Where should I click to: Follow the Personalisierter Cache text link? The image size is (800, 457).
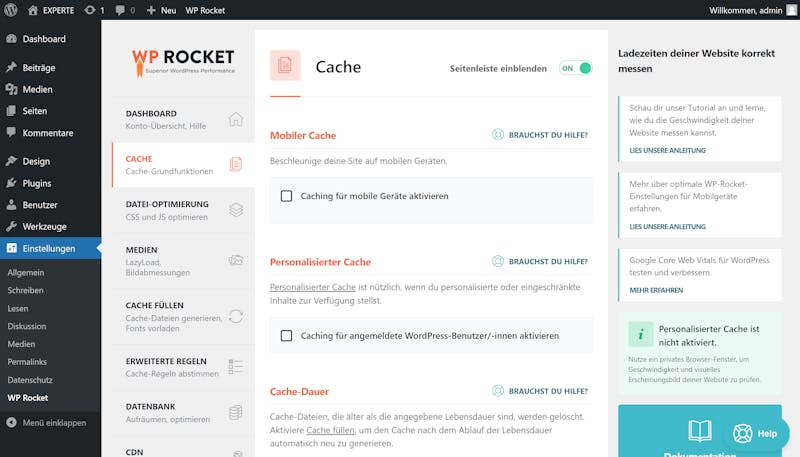tap(313, 287)
